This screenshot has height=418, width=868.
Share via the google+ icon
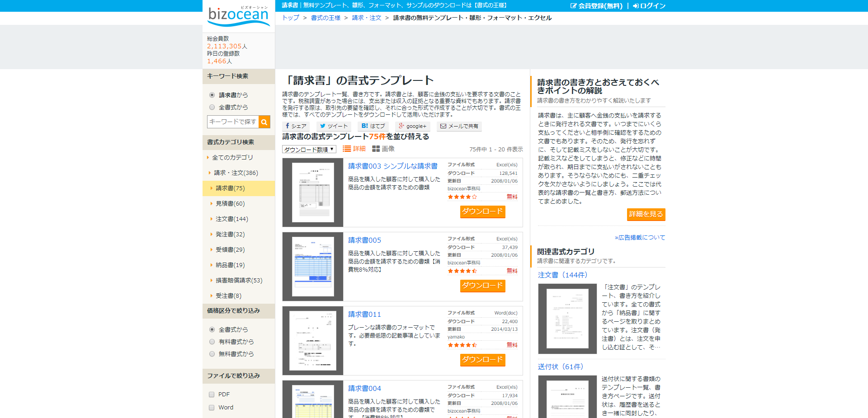tap(412, 126)
